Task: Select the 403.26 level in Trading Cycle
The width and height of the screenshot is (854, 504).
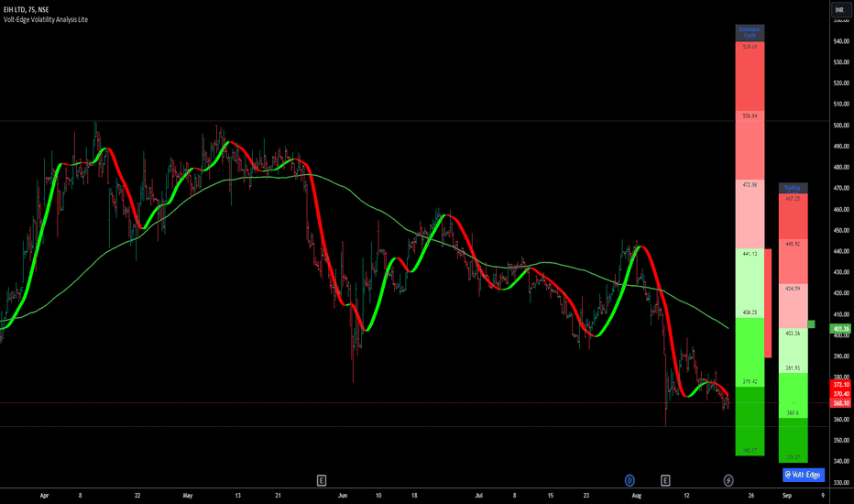Action: tap(793, 333)
